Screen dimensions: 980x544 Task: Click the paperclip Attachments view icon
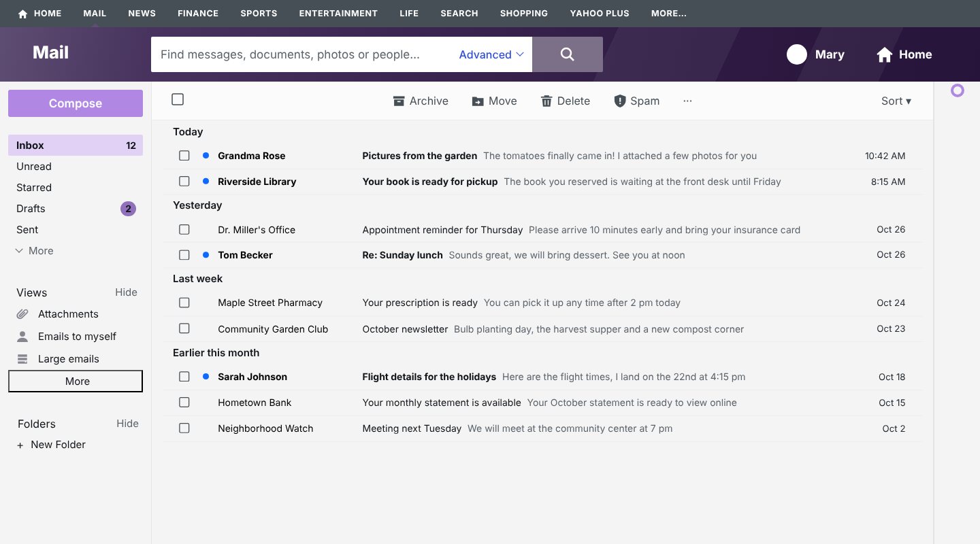23,314
